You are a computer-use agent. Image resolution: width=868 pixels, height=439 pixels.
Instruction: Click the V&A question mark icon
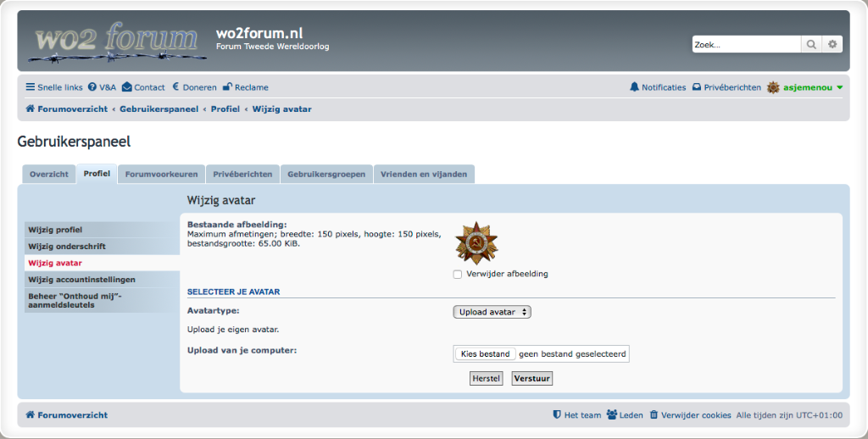click(92, 87)
